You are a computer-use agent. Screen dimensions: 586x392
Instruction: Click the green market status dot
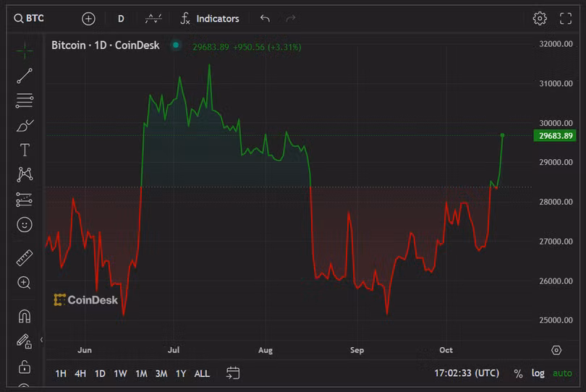176,46
